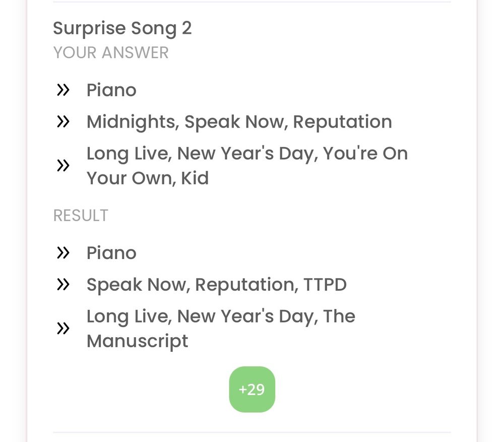Click answer text Long Live, New Year's Day, You're On
The image size is (504, 442).
[x=247, y=154]
